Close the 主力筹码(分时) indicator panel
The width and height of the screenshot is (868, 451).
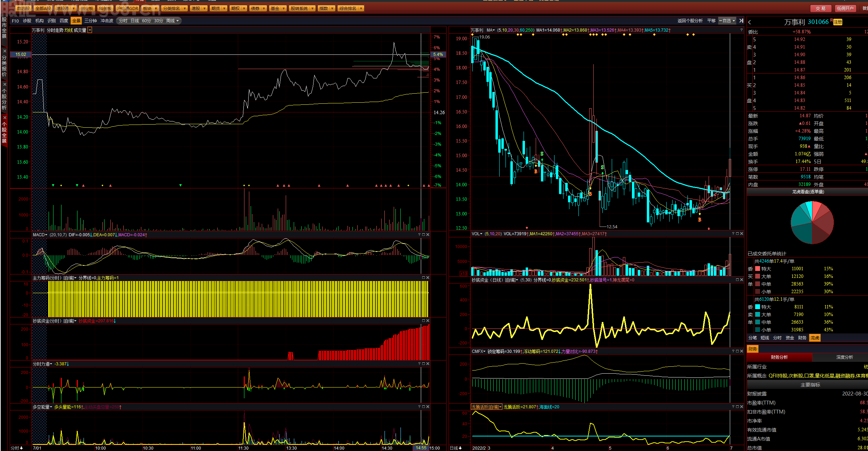[428, 278]
